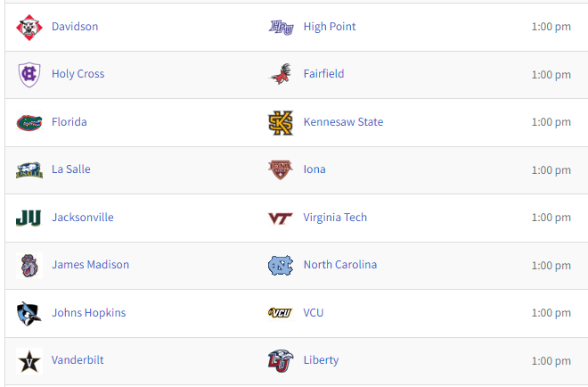Screen dimensions: 588x387
Task: Click the Jacksonville JU logo
Action: [x=29, y=218]
